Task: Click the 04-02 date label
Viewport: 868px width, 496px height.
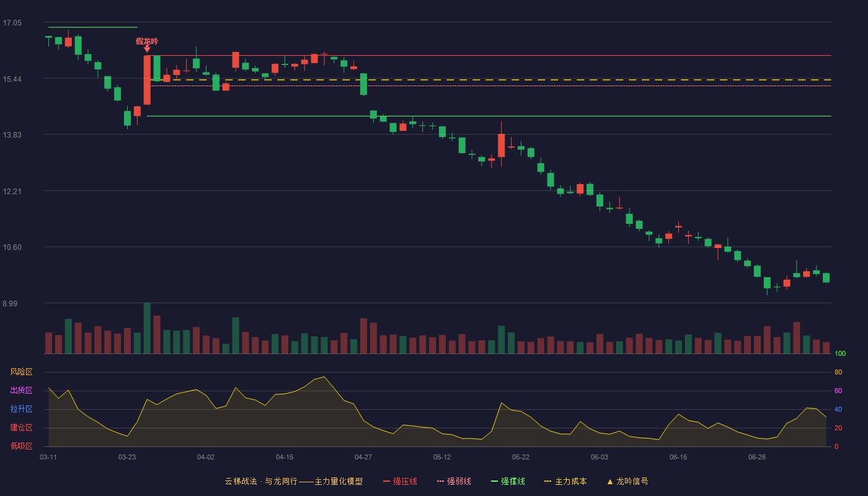Action: click(x=206, y=457)
